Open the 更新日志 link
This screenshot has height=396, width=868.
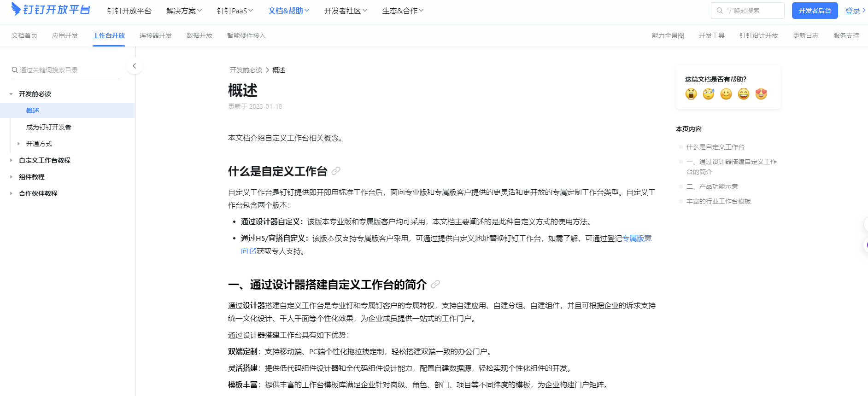tap(806, 35)
